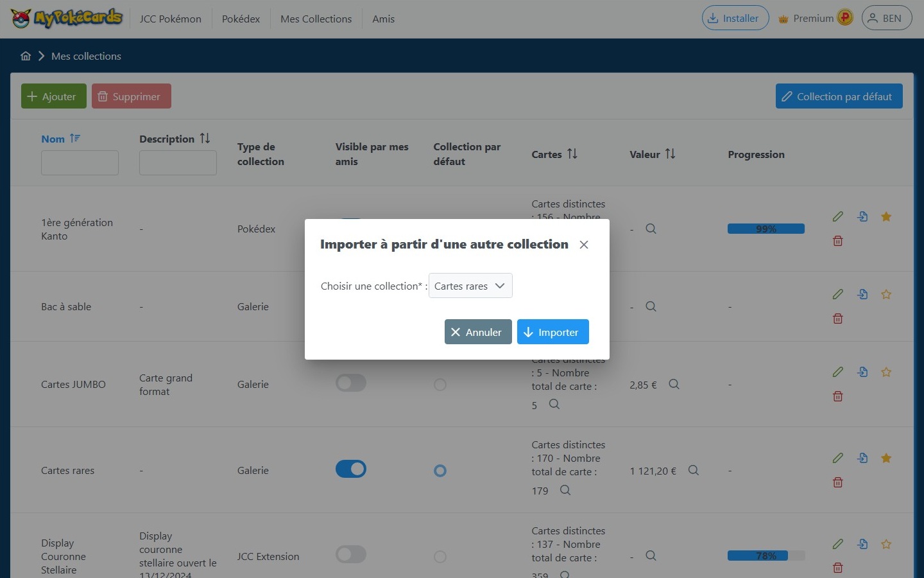The width and height of the screenshot is (924, 578).
Task: Click the edit pencil icon for Cartes rares
Action: tap(837, 458)
